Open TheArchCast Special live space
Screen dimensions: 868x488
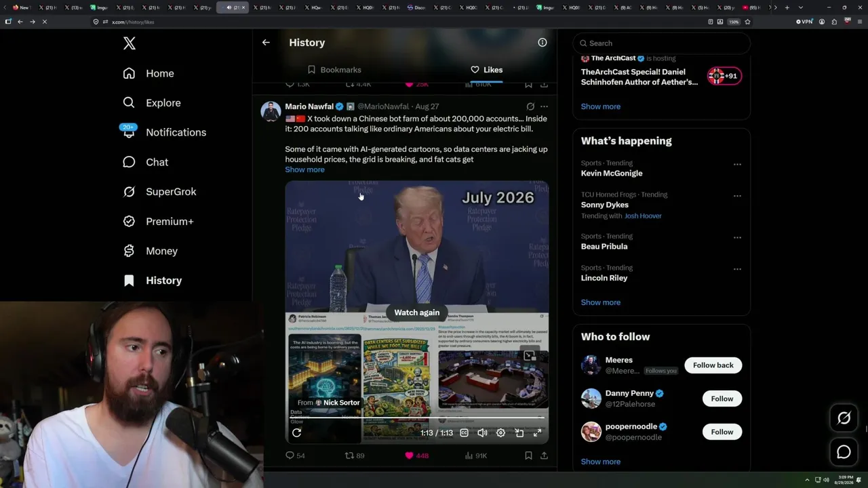pyautogui.click(x=639, y=77)
